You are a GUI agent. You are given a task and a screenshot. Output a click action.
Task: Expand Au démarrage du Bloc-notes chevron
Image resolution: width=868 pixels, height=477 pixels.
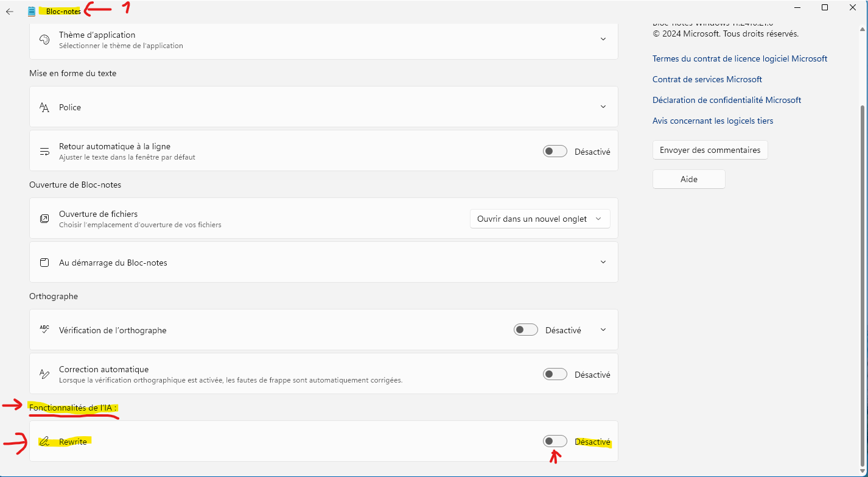(x=603, y=262)
